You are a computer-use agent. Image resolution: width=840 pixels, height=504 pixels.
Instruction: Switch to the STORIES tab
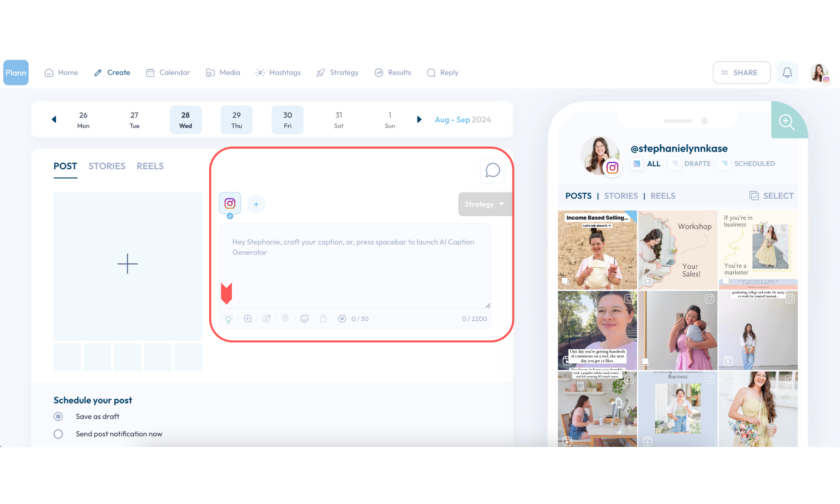pyautogui.click(x=107, y=166)
